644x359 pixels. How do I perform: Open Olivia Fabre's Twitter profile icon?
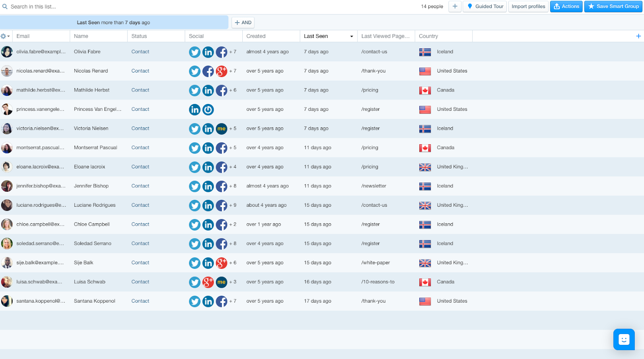coord(195,52)
